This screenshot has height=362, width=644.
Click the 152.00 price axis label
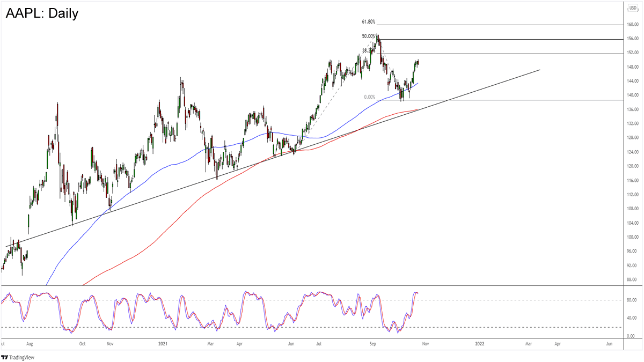point(633,53)
